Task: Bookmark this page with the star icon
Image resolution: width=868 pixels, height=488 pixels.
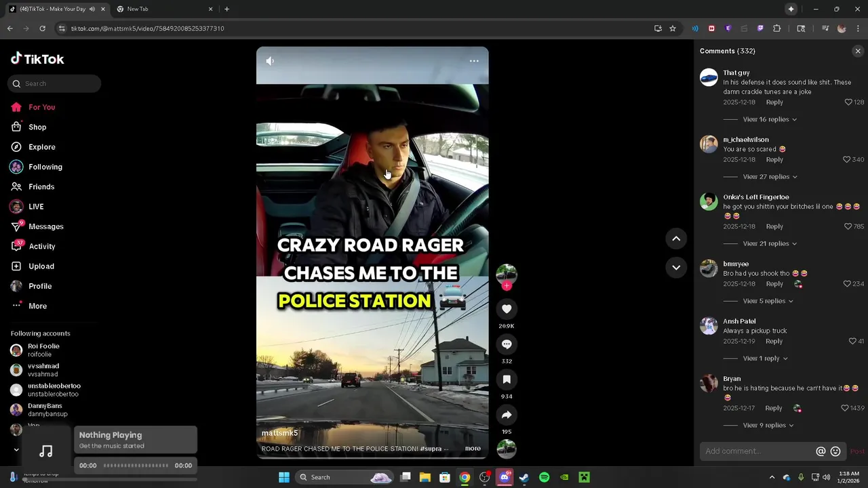Action: [673, 28]
